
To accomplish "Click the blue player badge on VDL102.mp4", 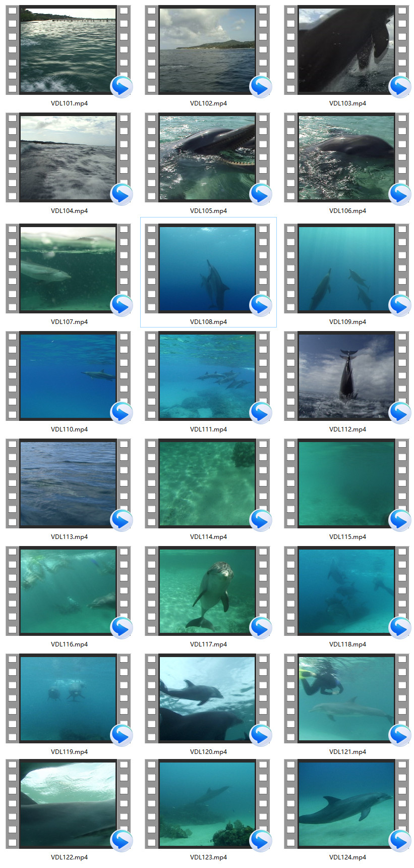I will click(261, 87).
